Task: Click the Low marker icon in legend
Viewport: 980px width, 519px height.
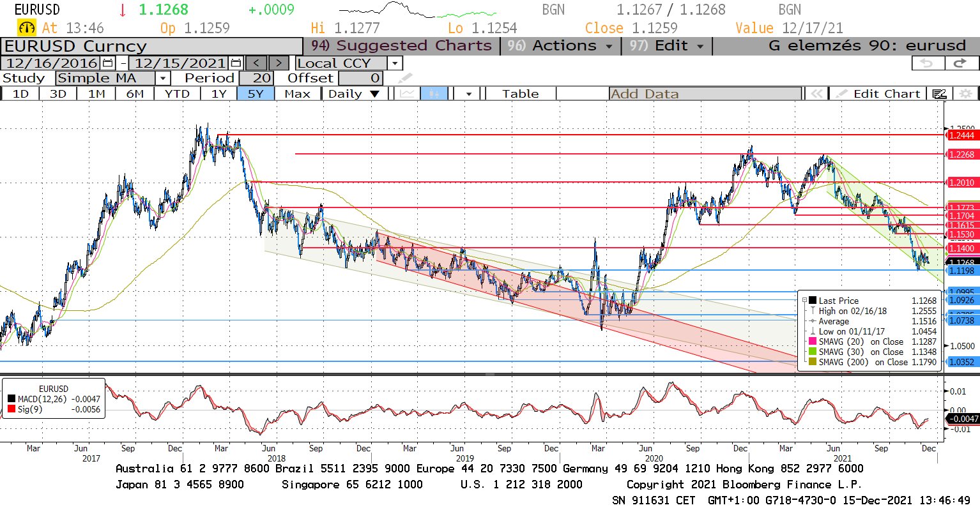Action: (813, 331)
